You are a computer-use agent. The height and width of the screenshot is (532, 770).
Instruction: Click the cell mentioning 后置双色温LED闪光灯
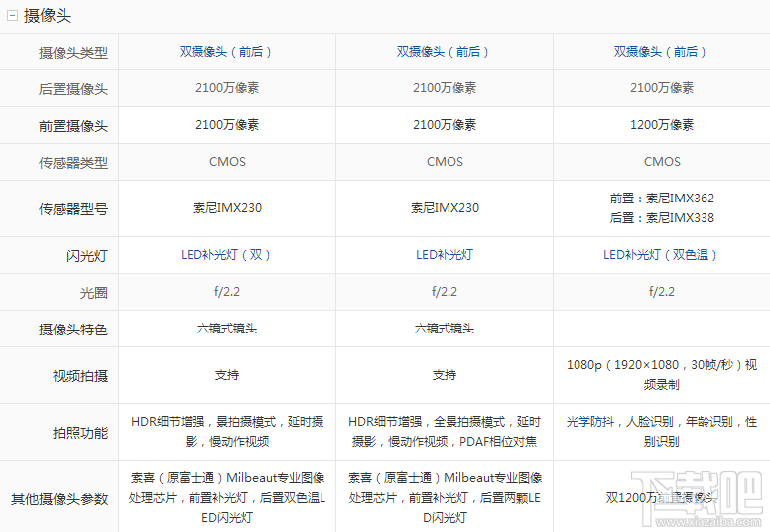click(x=227, y=497)
